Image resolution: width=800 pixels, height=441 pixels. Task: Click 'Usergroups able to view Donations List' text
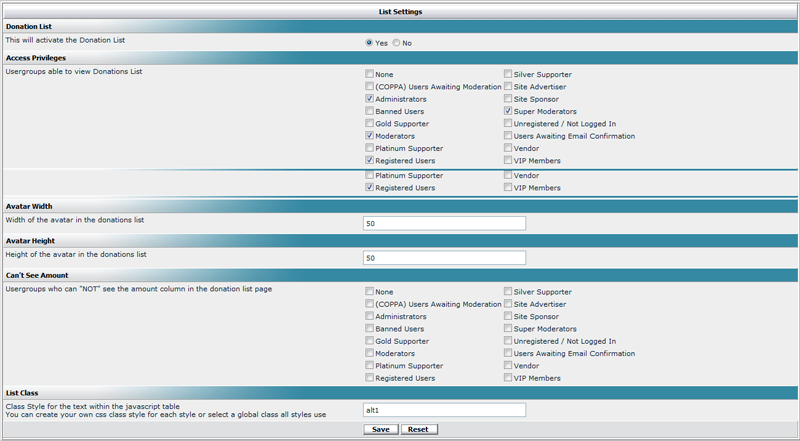tap(74, 71)
